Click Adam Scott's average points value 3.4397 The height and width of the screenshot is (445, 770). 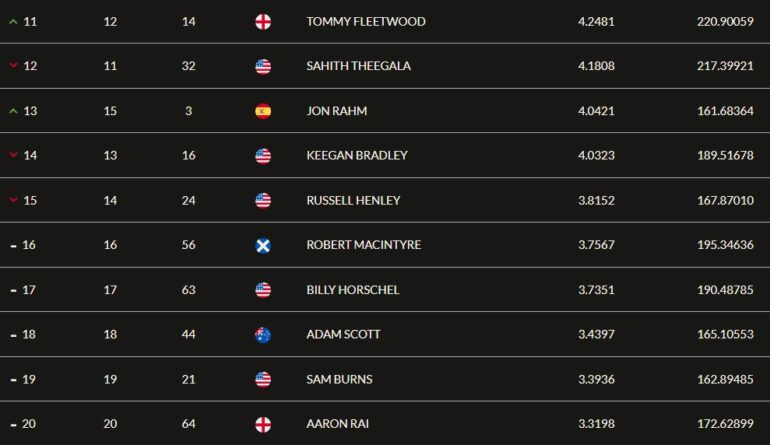coord(596,334)
